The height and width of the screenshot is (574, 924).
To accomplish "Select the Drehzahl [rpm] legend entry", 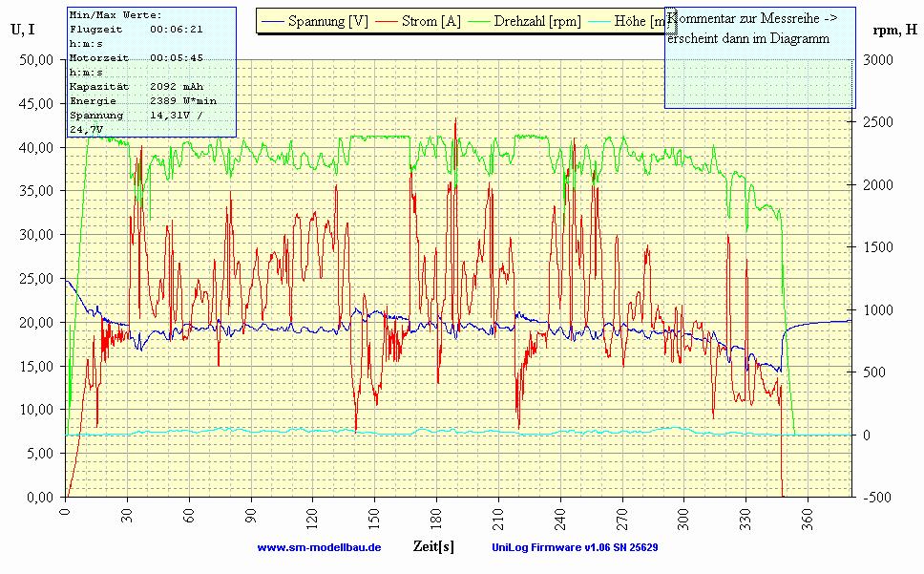I will (x=536, y=21).
